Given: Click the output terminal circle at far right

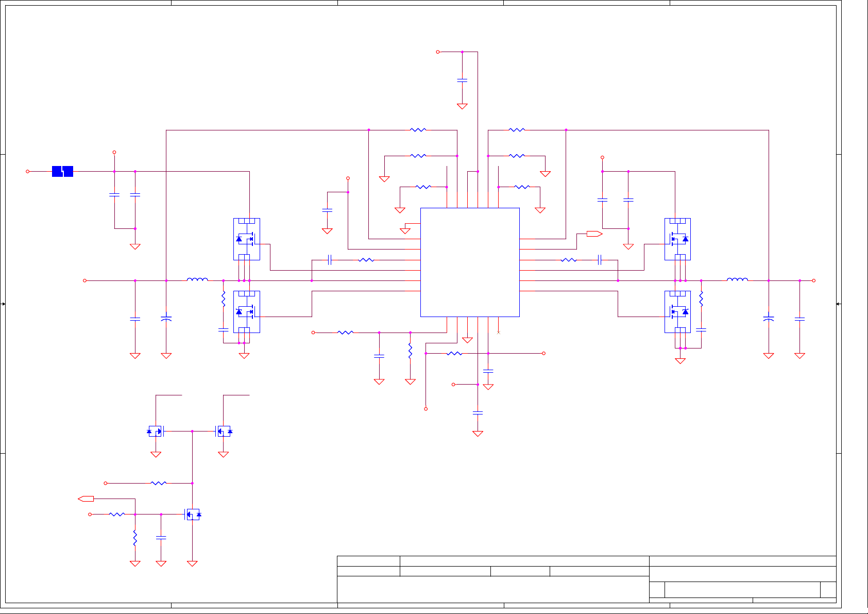Looking at the screenshot, I should [x=814, y=280].
